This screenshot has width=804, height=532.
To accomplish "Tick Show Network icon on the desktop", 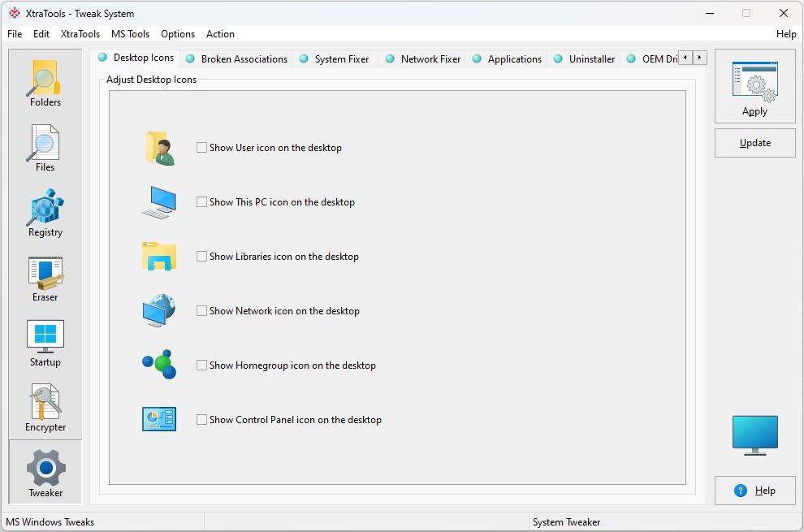I will (202, 311).
